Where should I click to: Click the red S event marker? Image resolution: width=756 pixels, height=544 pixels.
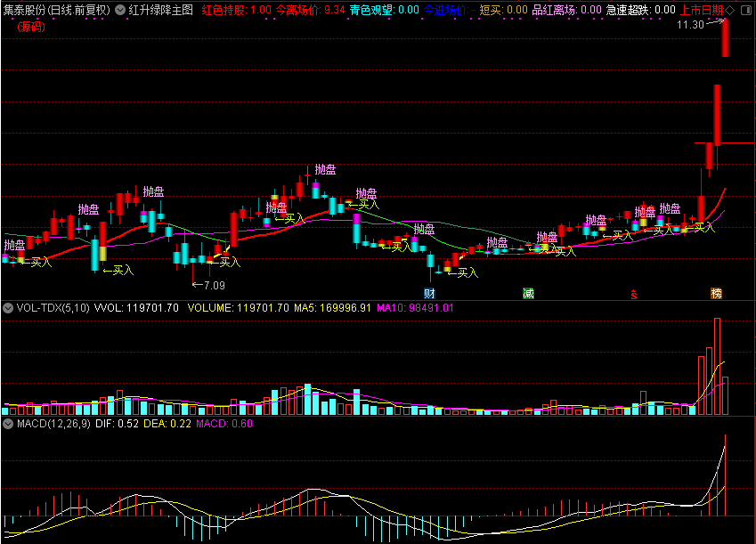(633, 294)
